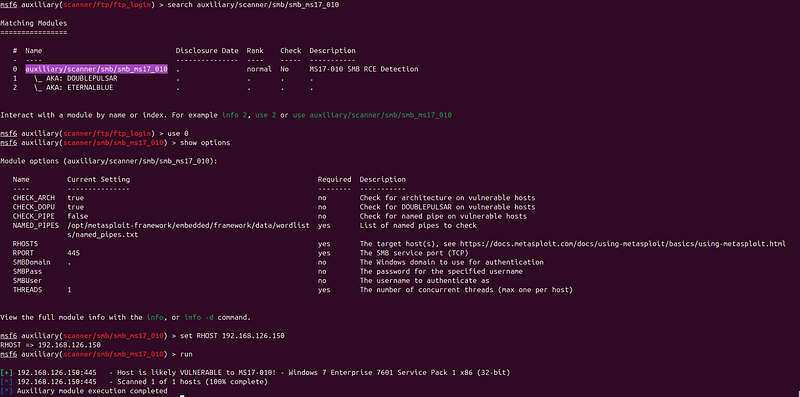Click the AKA: DOUBLEPULSAR tree entry
800x397 pixels.
tap(76, 79)
